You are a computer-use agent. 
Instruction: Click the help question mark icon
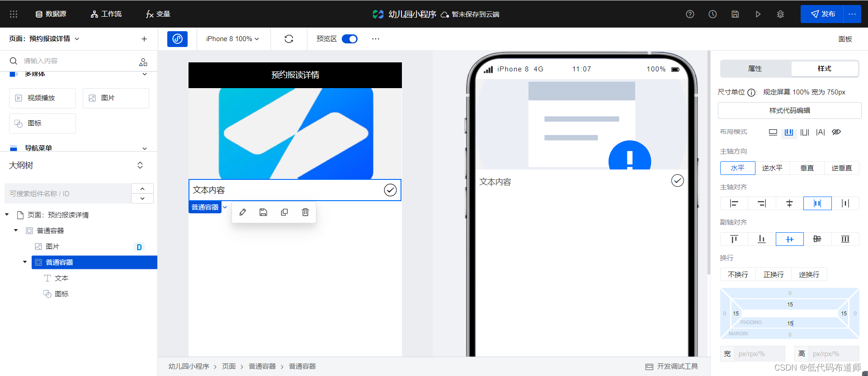(690, 14)
